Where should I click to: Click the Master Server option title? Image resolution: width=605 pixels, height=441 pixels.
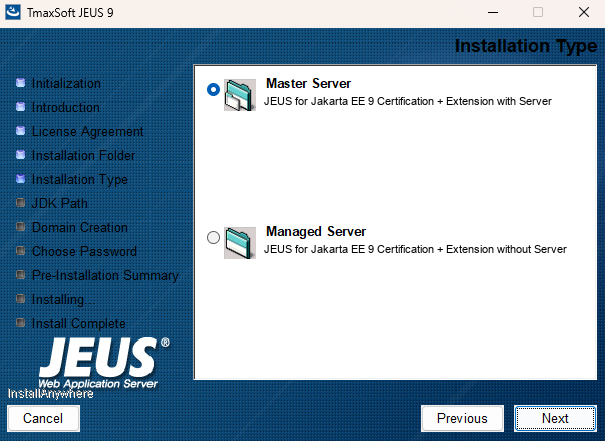click(308, 83)
